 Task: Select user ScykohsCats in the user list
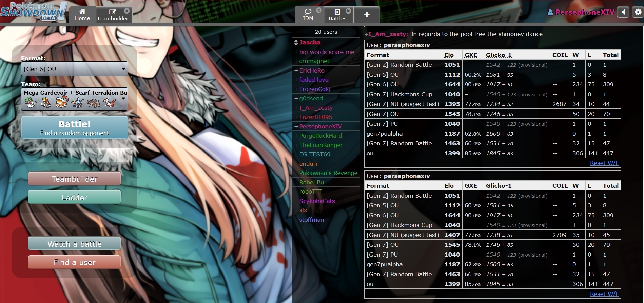pos(326,201)
